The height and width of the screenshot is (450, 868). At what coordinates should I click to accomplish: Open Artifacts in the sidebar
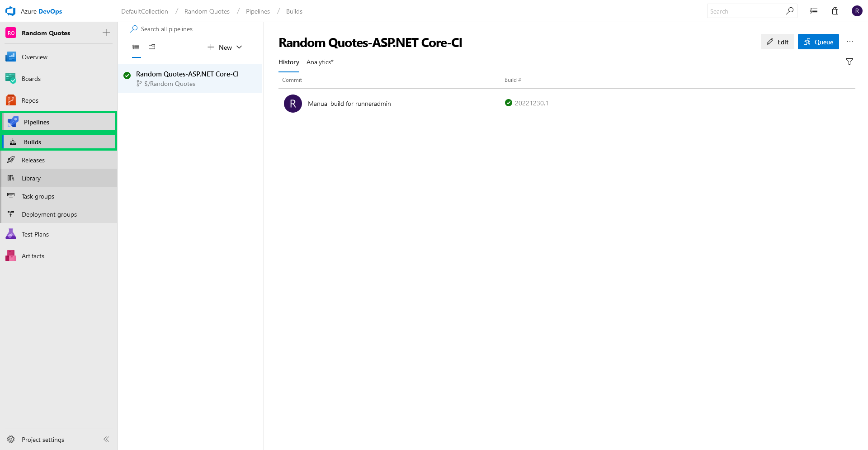(59, 256)
